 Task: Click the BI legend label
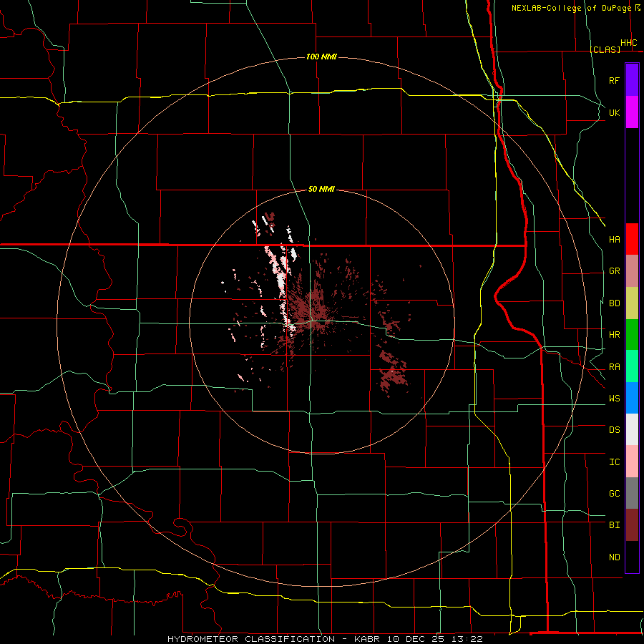pos(614,525)
